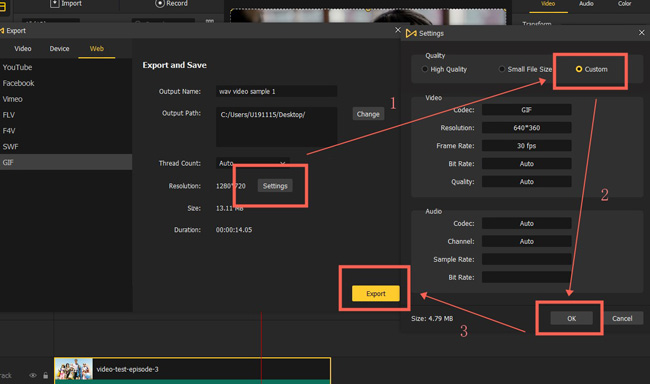Open the export Settings button

pos(275,186)
